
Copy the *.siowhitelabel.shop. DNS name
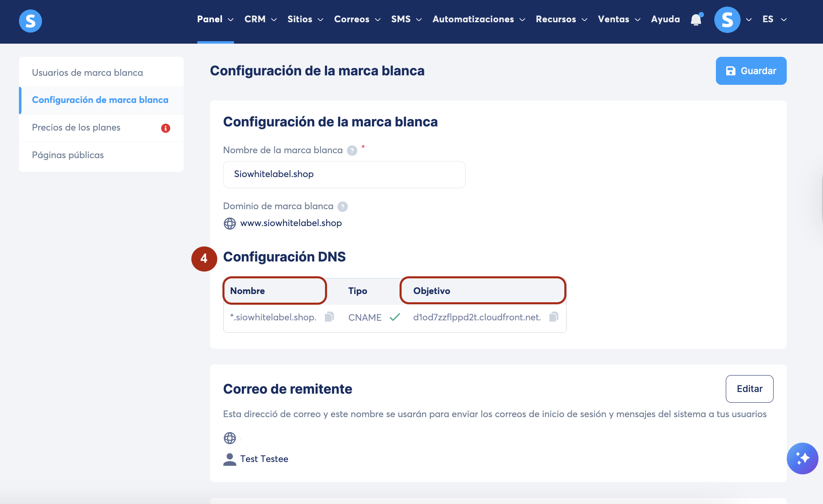(329, 317)
